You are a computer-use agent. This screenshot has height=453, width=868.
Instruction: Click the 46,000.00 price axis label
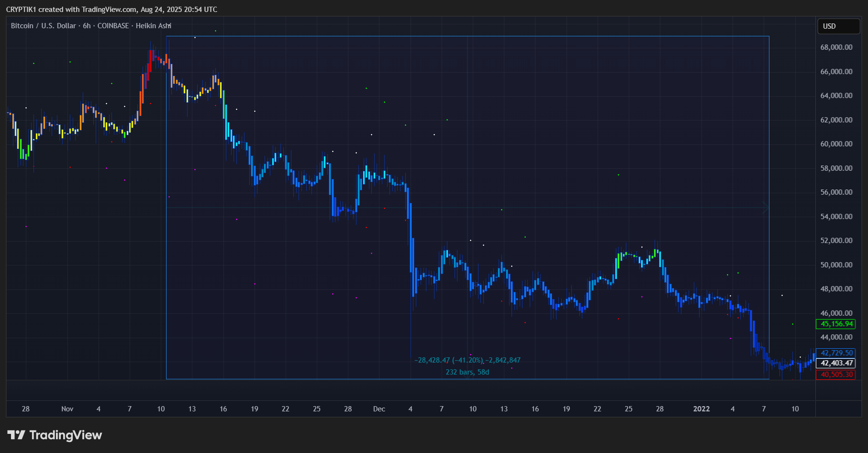coord(836,313)
